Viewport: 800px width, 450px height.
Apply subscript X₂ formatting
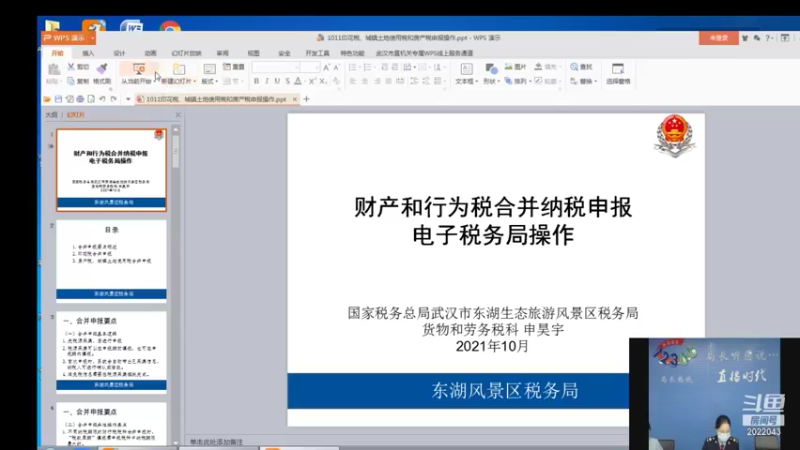[323, 81]
